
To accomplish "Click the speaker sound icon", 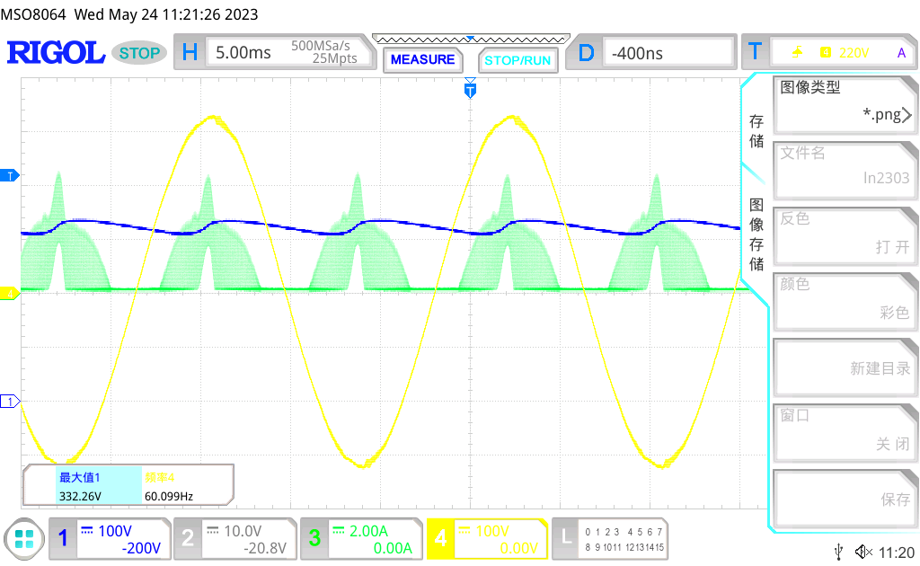I will click(x=861, y=552).
